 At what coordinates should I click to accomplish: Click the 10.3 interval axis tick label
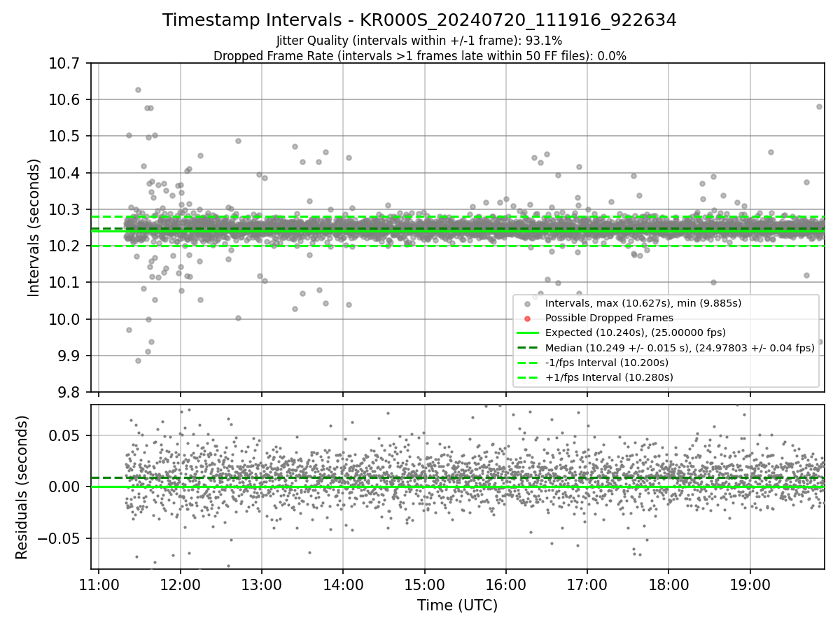(64, 209)
